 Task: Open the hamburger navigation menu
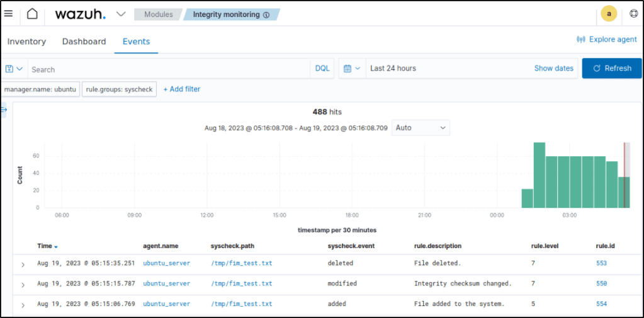pos(9,14)
